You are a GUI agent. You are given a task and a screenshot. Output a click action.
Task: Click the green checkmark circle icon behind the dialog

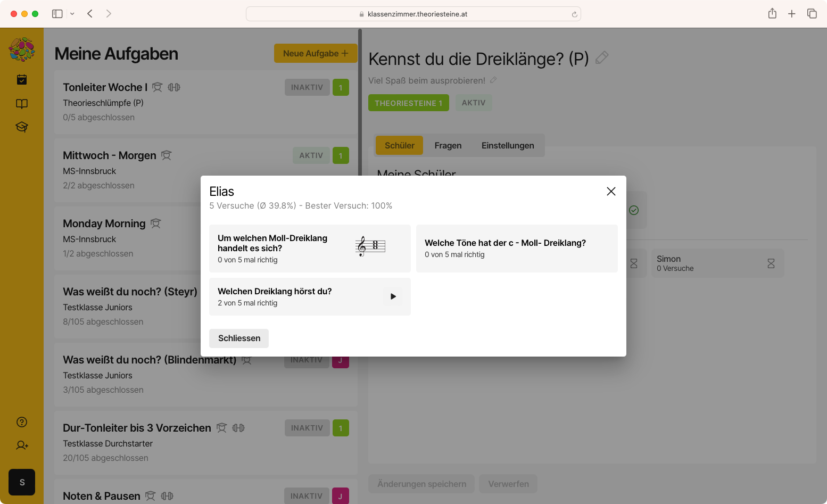(x=634, y=210)
